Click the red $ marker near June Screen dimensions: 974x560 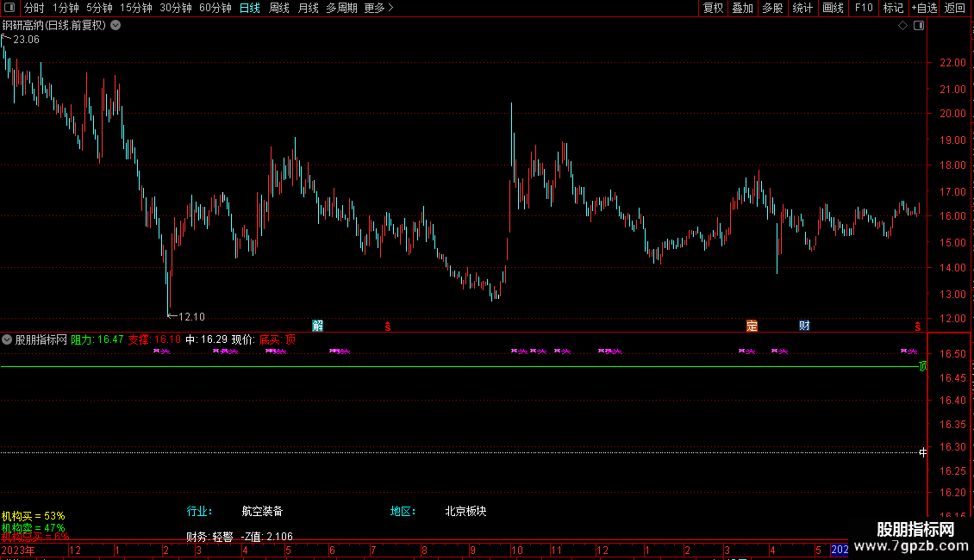[388, 326]
